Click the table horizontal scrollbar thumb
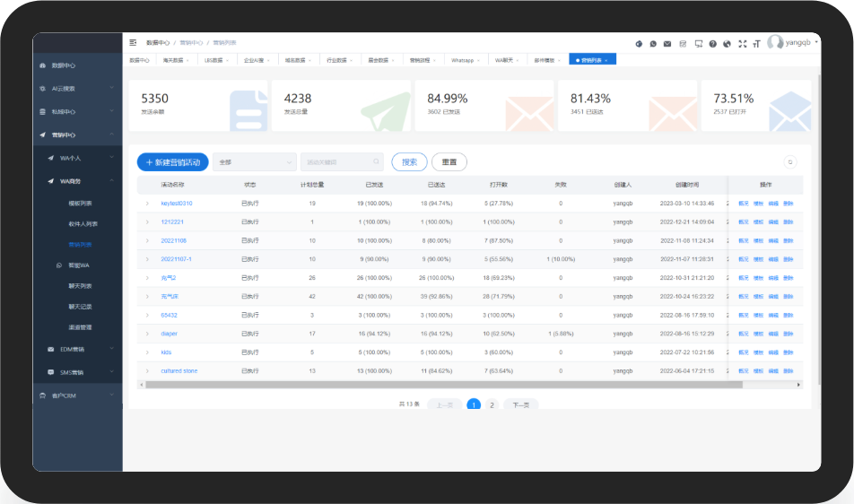The height and width of the screenshot is (504, 854). tap(444, 385)
